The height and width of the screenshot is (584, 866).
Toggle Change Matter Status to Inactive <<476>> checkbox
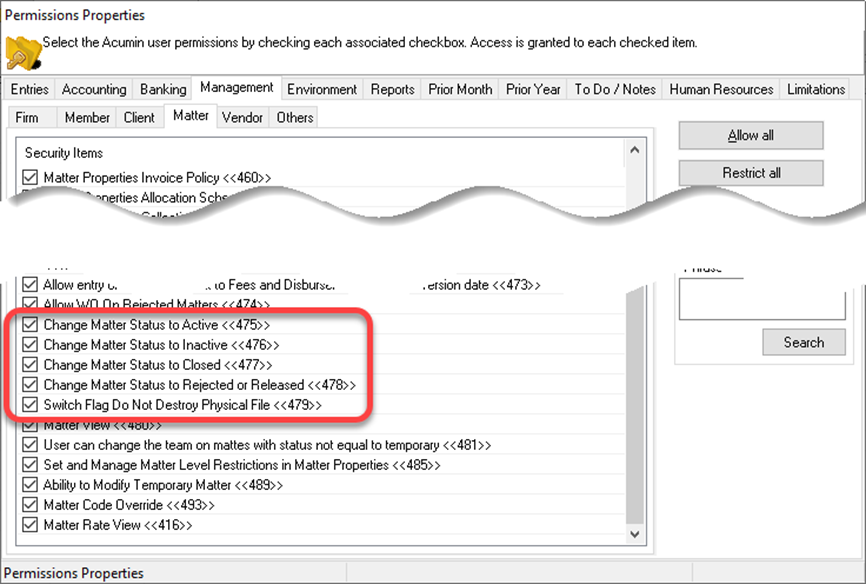click(x=30, y=345)
